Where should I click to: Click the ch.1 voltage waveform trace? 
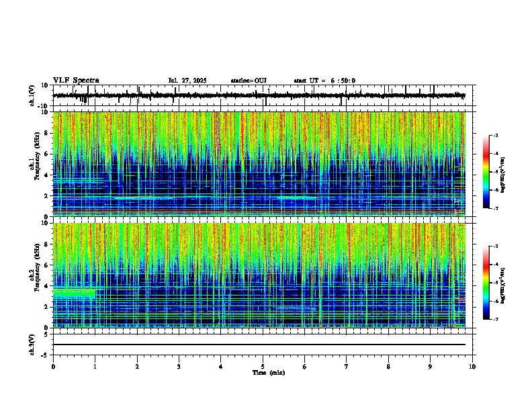click(x=259, y=95)
